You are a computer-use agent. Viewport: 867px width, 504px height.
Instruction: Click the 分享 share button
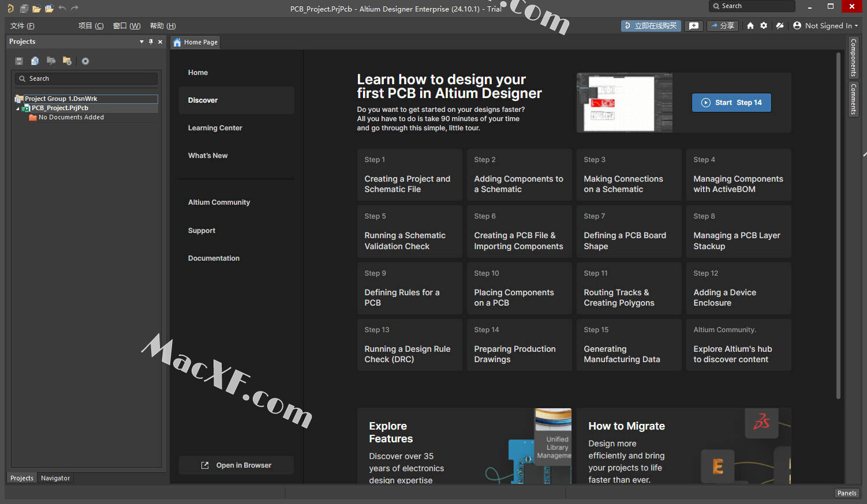[723, 26]
